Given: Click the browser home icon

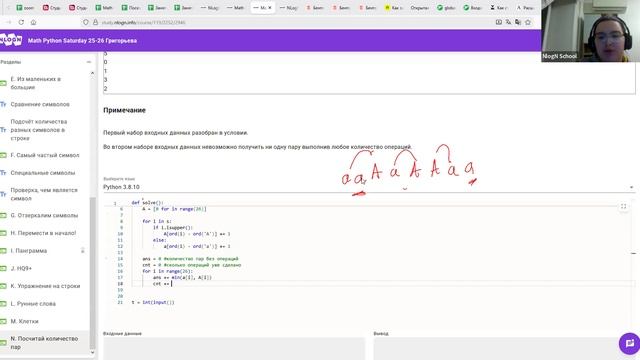Looking at the screenshot, I should click(x=33, y=22).
